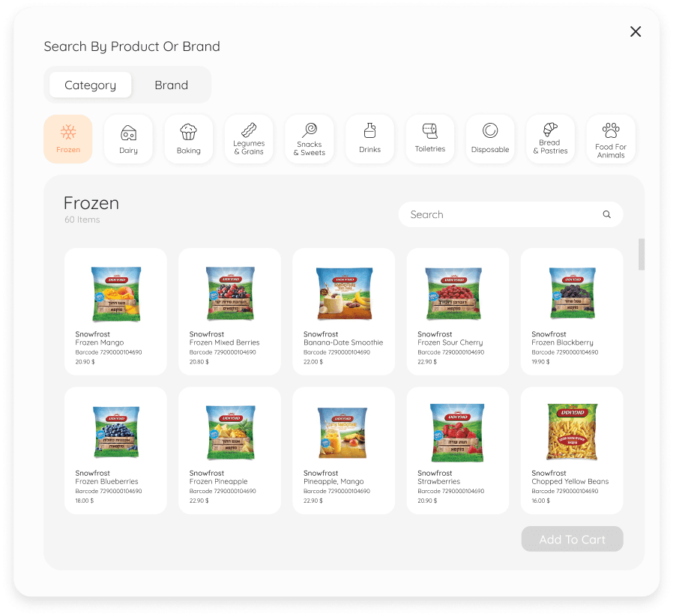Click the 'Frozen Blueberries' product name
The width and height of the screenshot is (676, 616).
click(x=106, y=481)
